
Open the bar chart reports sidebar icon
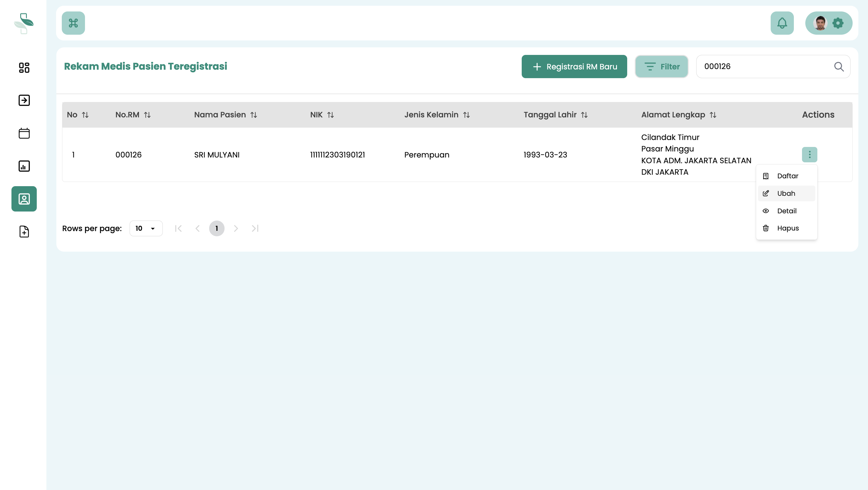(x=24, y=166)
